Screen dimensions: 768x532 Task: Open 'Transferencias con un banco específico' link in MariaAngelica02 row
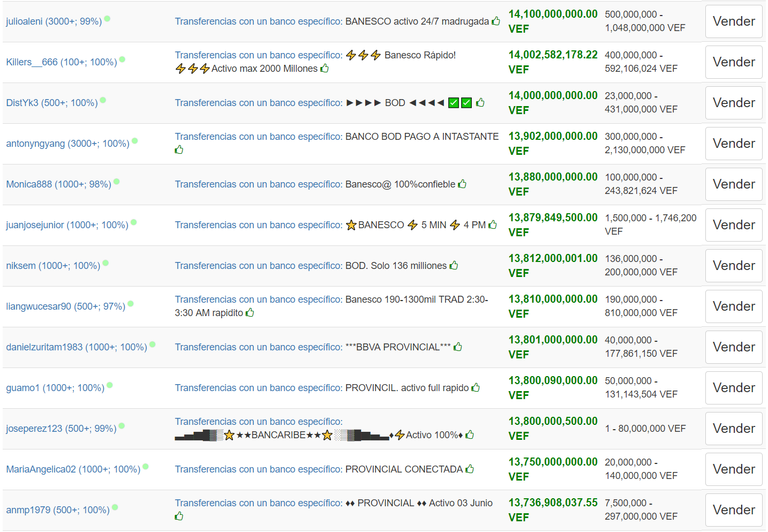pos(259,469)
